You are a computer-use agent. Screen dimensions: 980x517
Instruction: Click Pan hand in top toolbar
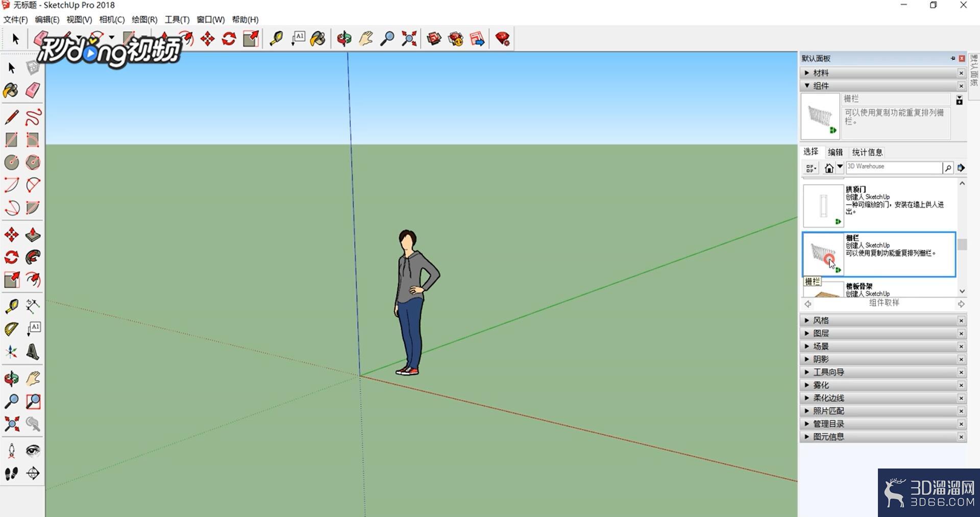(365, 39)
